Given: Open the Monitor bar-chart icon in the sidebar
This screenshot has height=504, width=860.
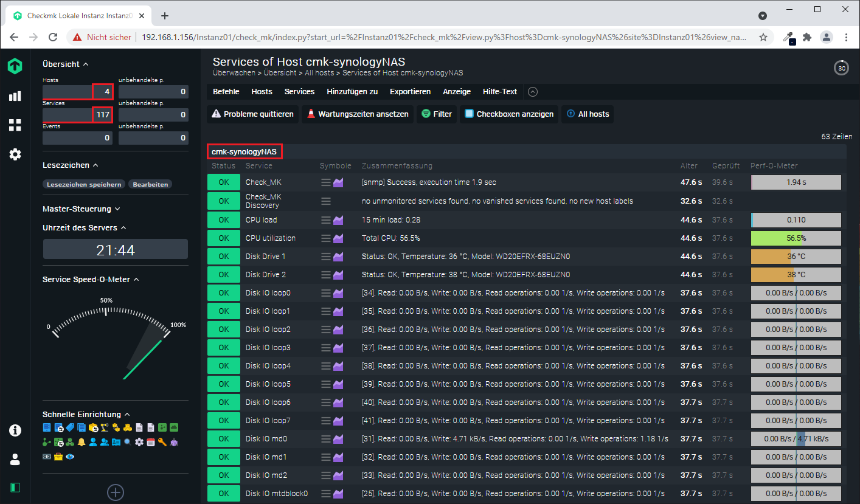Looking at the screenshot, I should 15,96.
